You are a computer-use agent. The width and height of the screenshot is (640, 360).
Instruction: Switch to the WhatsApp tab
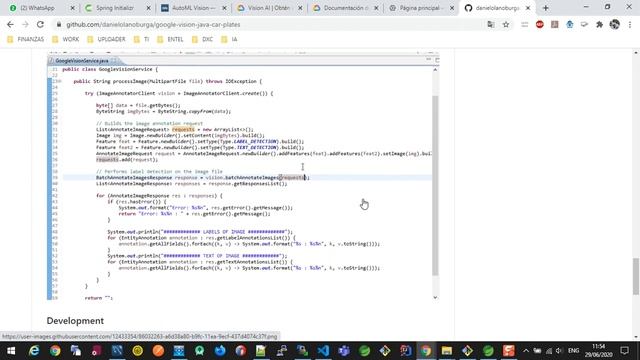pos(37,8)
